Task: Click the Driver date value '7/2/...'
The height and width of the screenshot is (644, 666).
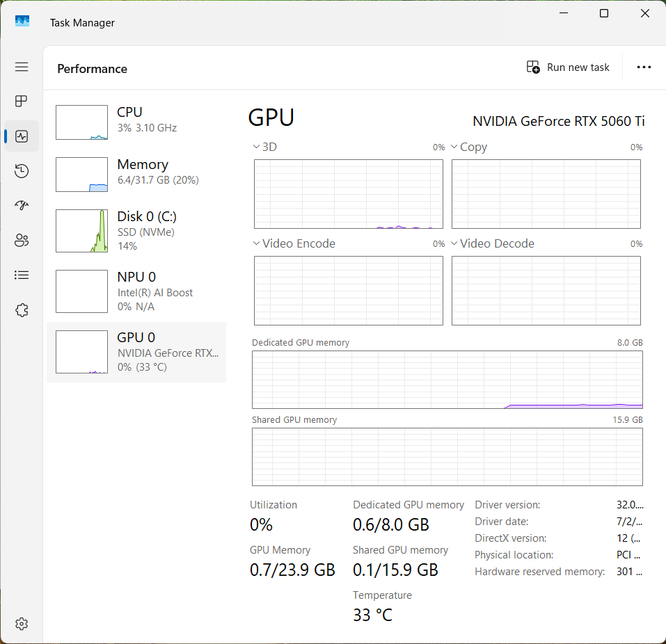Action: pos(629,522)
